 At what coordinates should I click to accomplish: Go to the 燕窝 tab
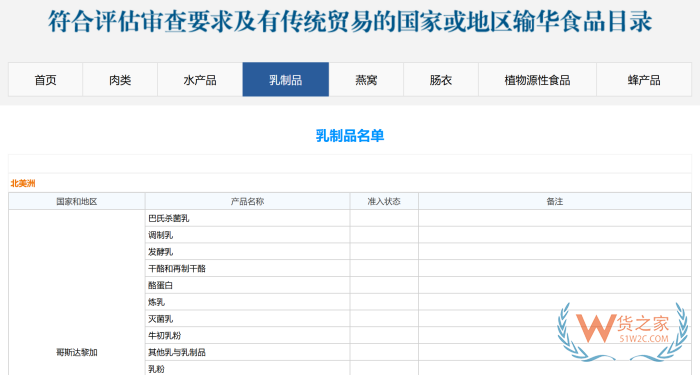click(366, 80)
